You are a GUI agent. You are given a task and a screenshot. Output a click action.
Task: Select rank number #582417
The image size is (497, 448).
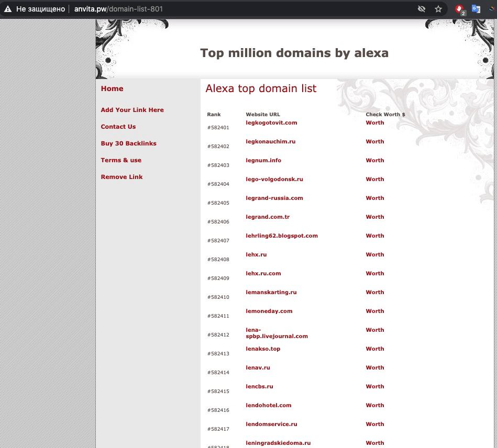218,429
